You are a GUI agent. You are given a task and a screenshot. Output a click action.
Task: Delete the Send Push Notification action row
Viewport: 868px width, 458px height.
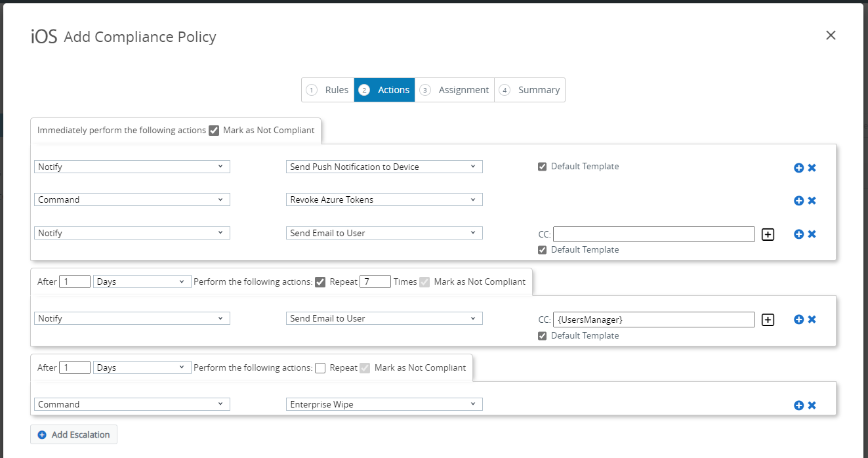[812, 168]
